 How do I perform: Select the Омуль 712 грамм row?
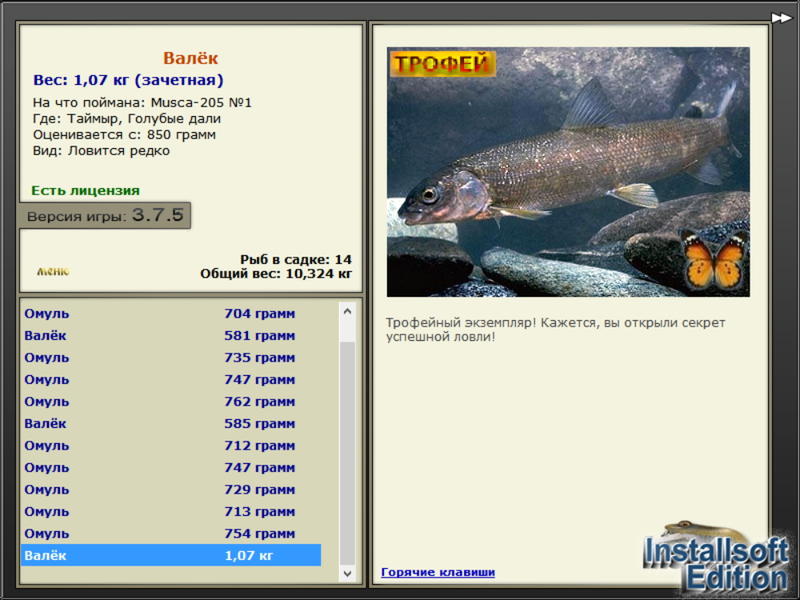[171, 445]
